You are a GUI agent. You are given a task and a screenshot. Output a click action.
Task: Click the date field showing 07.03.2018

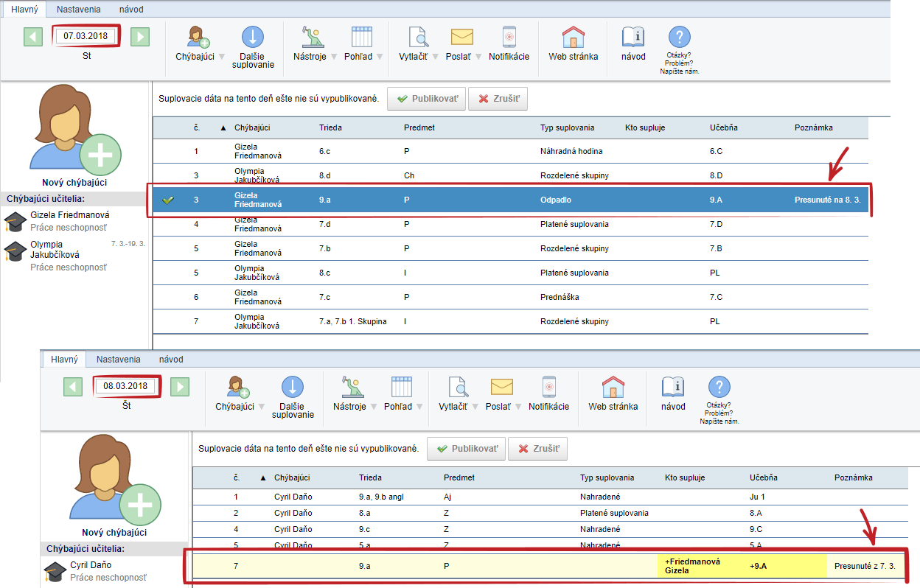coord(86,36)
